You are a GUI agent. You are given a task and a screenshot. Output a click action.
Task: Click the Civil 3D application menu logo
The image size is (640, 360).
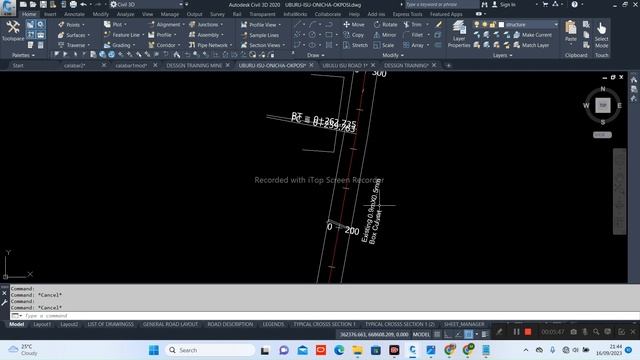(x=7, y=7)
